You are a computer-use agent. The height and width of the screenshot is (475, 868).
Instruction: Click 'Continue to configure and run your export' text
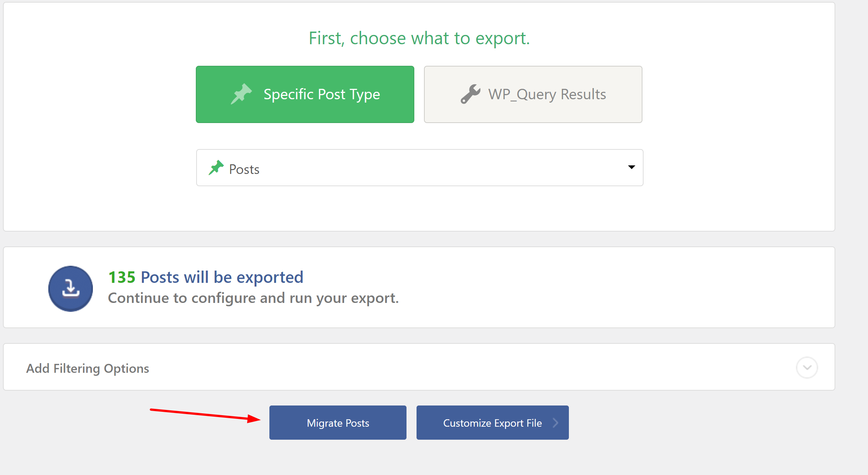click(253, 298)
